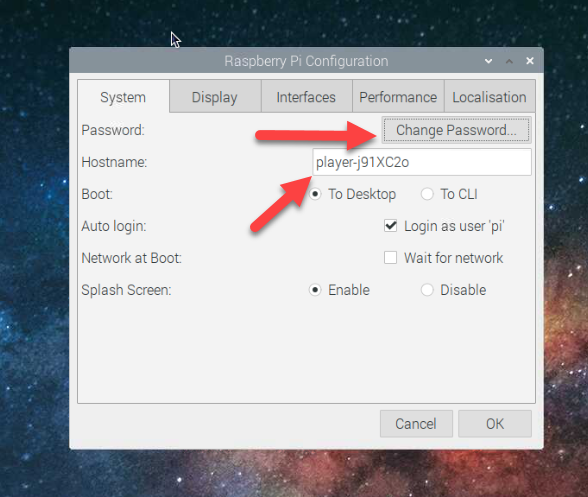Click into the Hostname text field
This screenshot has width=588, height=497.
(422, 162)
